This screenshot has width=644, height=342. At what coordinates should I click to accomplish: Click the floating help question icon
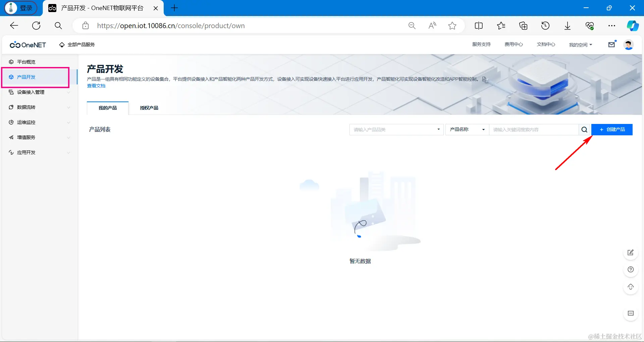pyautogui.click(x=631, y=269)
